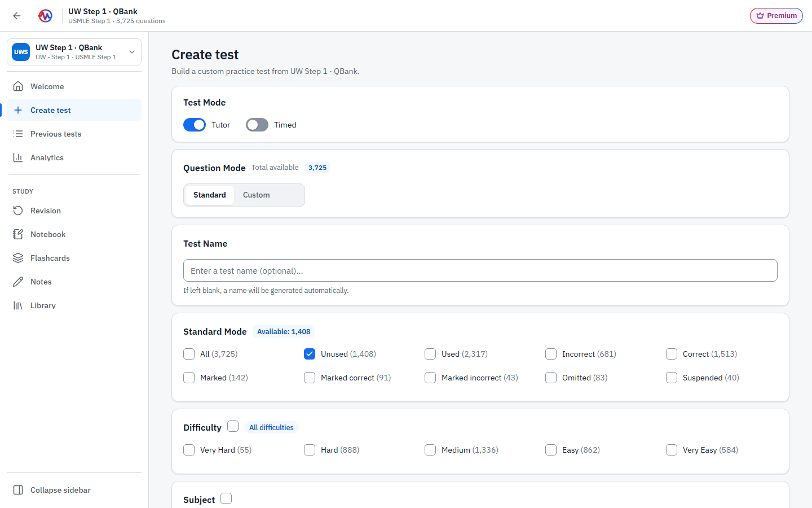Click the UWS QBank badge icon
This screenshot has height=508, width=812.
coord(21,52)
